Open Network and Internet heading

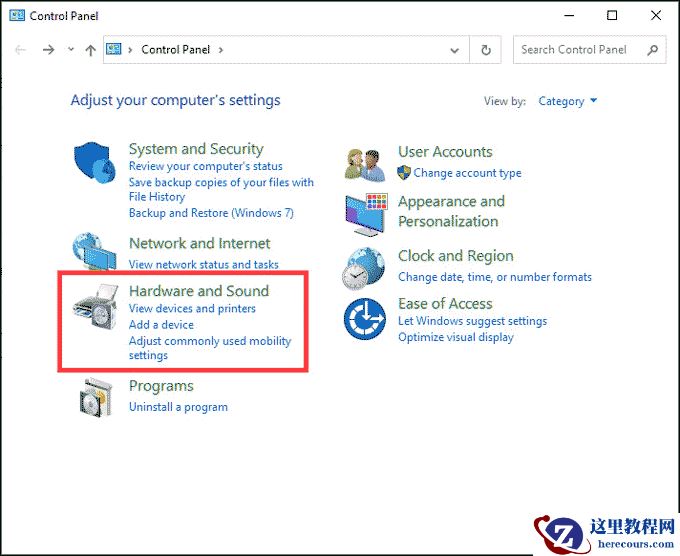tap(199, 243)
